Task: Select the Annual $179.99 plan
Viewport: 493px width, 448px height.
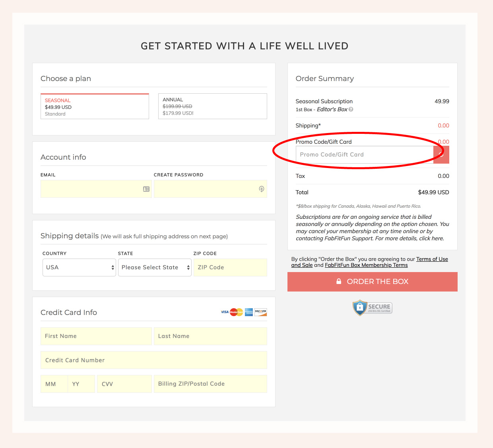Action: click(x=212, y=106)
